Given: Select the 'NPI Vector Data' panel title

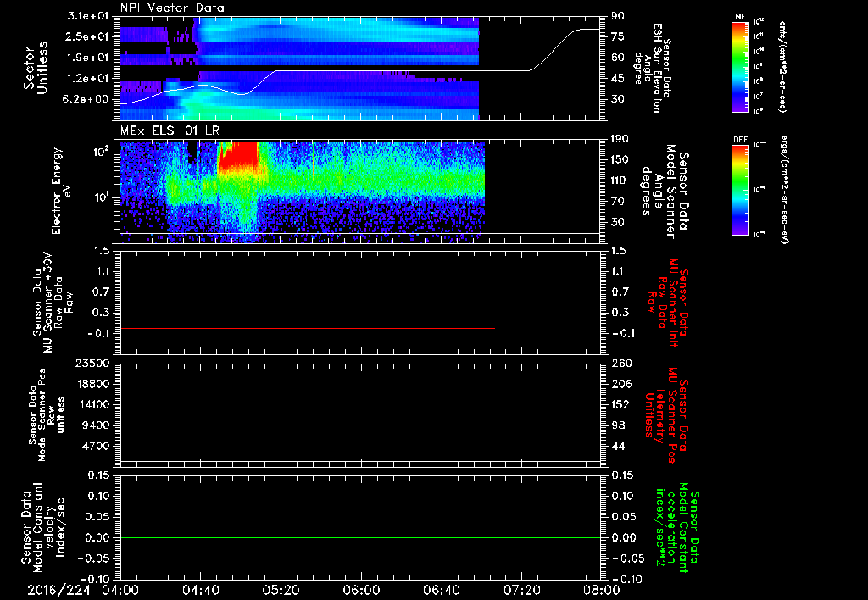Looking at the screenshot, I should point(172,8).
